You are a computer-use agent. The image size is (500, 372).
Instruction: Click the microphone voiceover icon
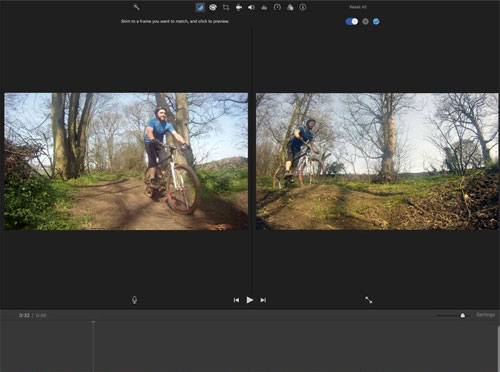tap(134, 300)
